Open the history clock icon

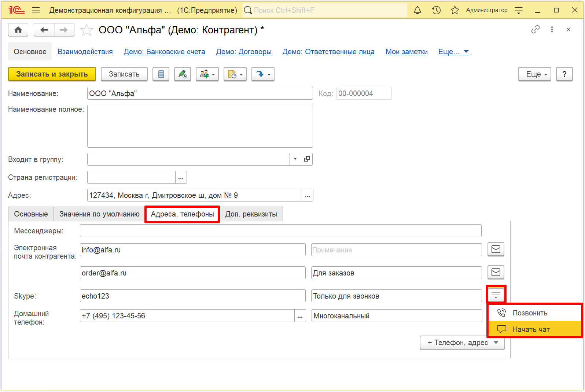(436, 10)
